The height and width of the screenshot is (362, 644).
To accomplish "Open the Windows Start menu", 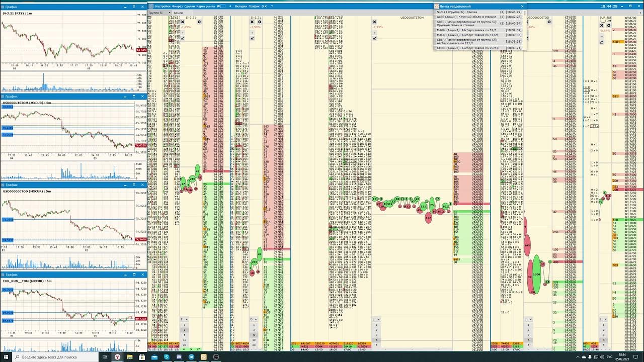I will (x=6, y=357).
